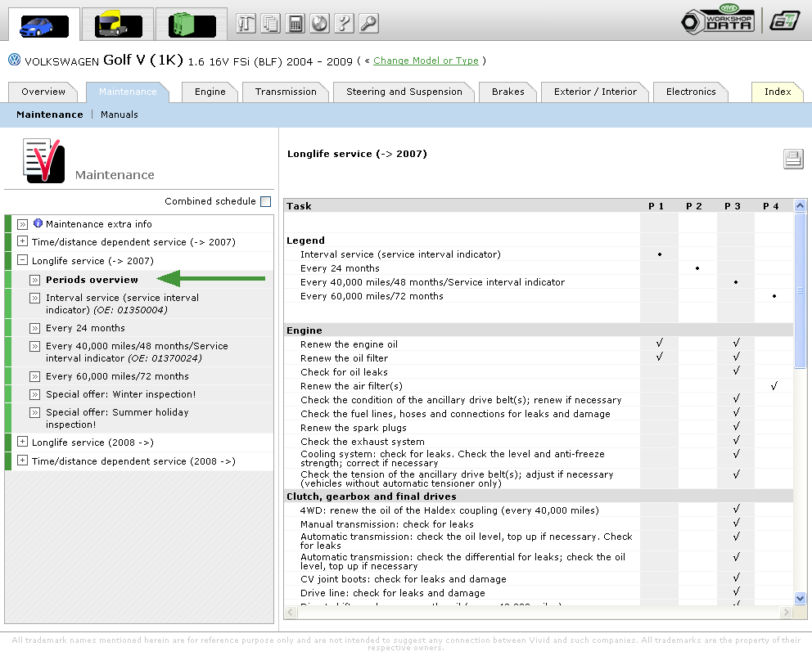This screenshot has width=812, height=665.
Task: Select Maintenance in the sub-menu bar
Action: point(50,115)
